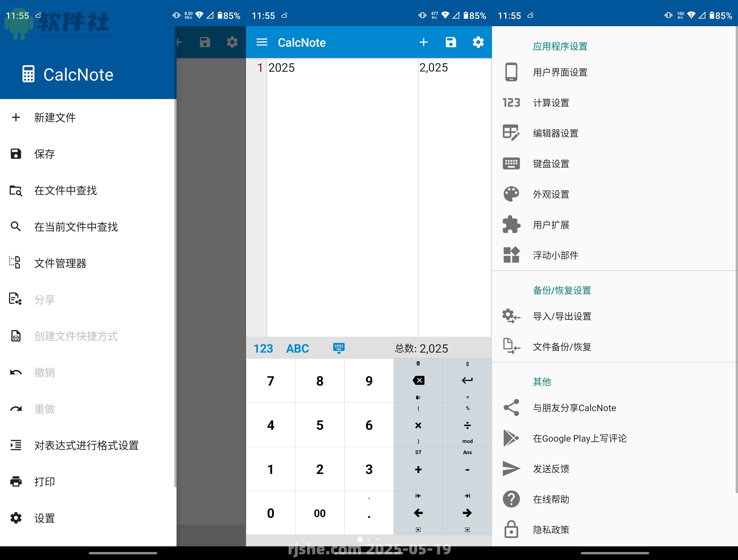Select 文件管理器 in the drawer
The width and height of the screenshot is (738, 560).
[60, 263]
